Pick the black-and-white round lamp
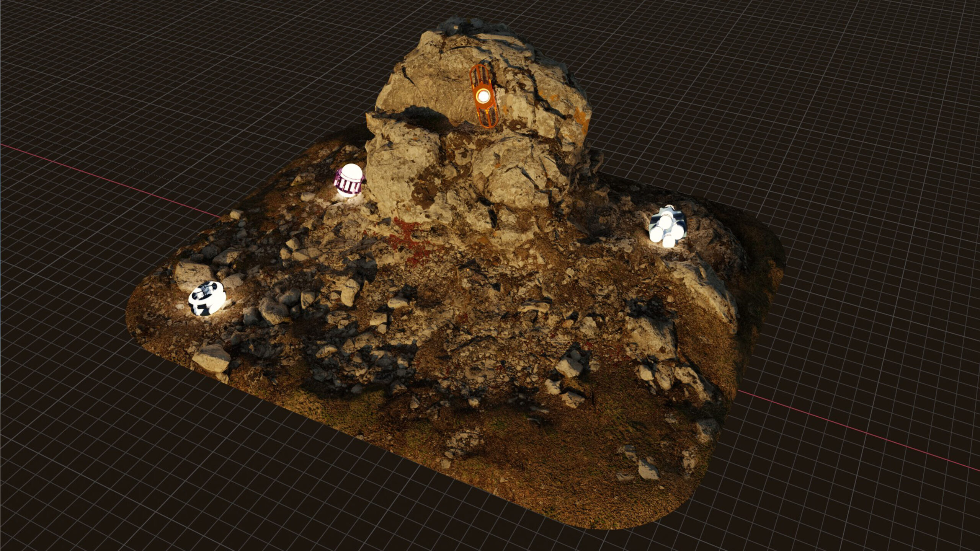 (207, 298)
